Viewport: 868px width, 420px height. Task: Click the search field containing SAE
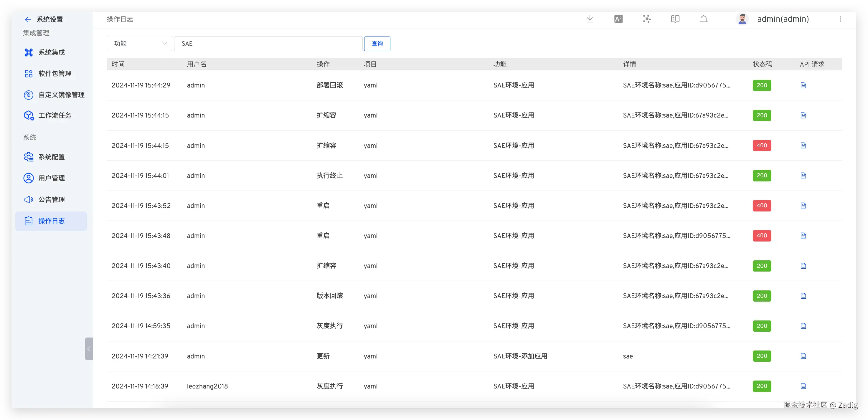pos(268,44)
